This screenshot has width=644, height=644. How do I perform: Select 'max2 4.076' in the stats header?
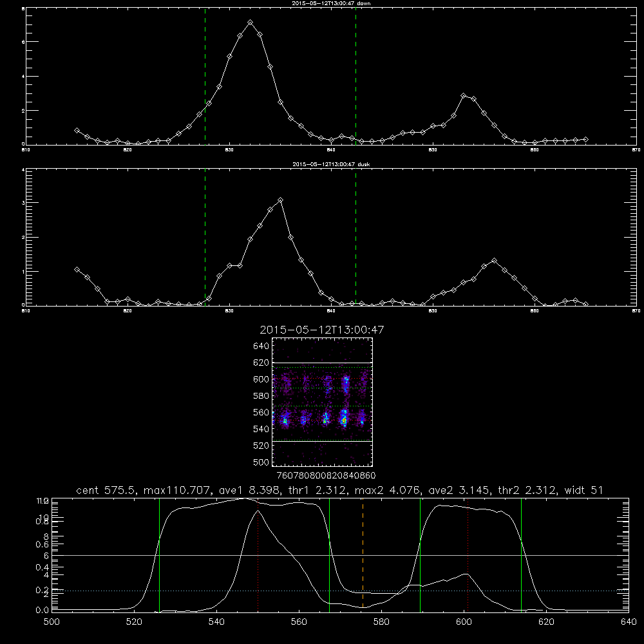[x=387, y=490]
